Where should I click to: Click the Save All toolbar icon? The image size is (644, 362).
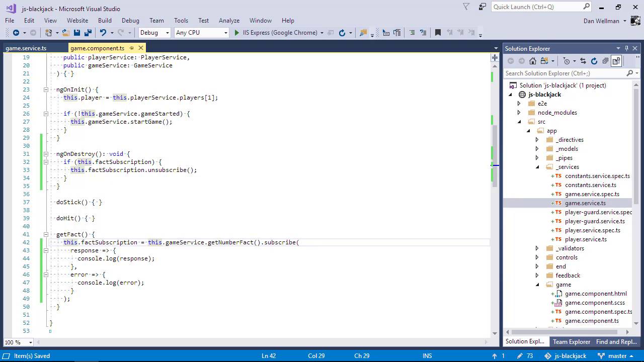click(x=88, y=33)
